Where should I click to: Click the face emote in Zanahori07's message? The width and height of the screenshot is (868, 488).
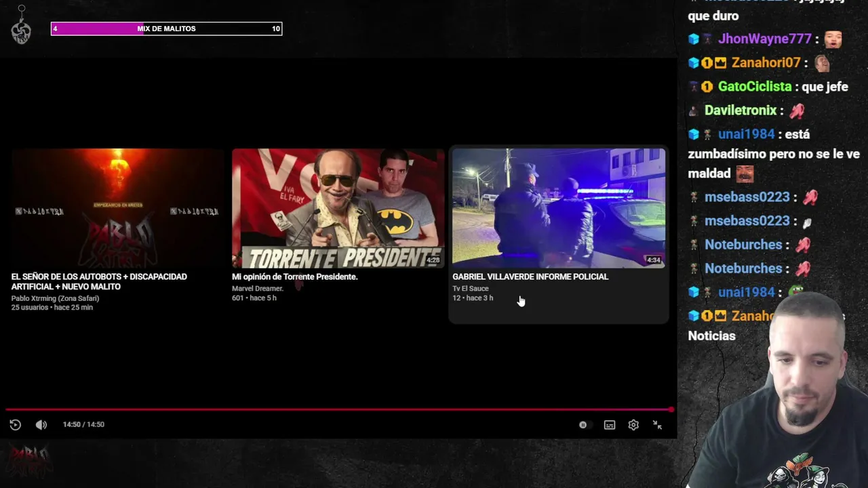pos(822,63)
